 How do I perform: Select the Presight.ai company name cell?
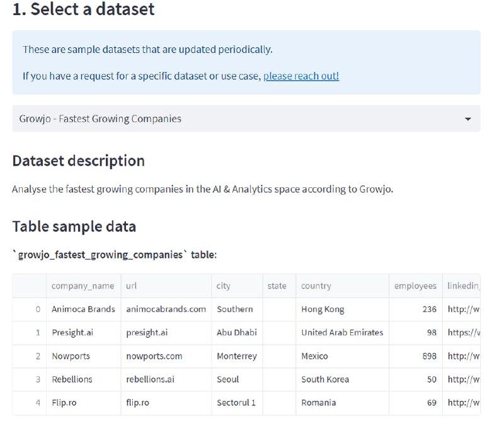point(84,333)
